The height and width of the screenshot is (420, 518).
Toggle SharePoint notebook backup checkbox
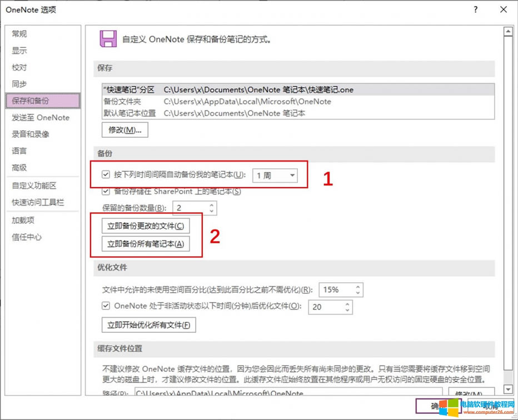106,192
